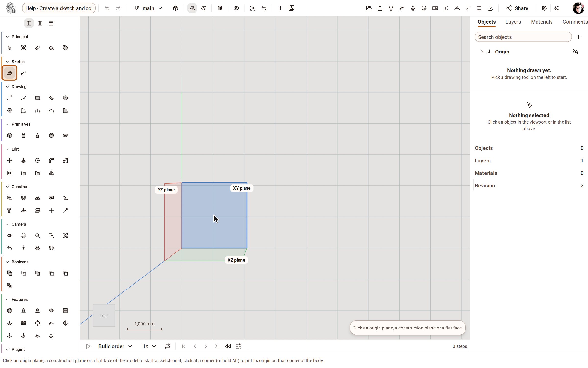
Task: Switch to single-column sidebar layout
Action: [x=29, y=23]
